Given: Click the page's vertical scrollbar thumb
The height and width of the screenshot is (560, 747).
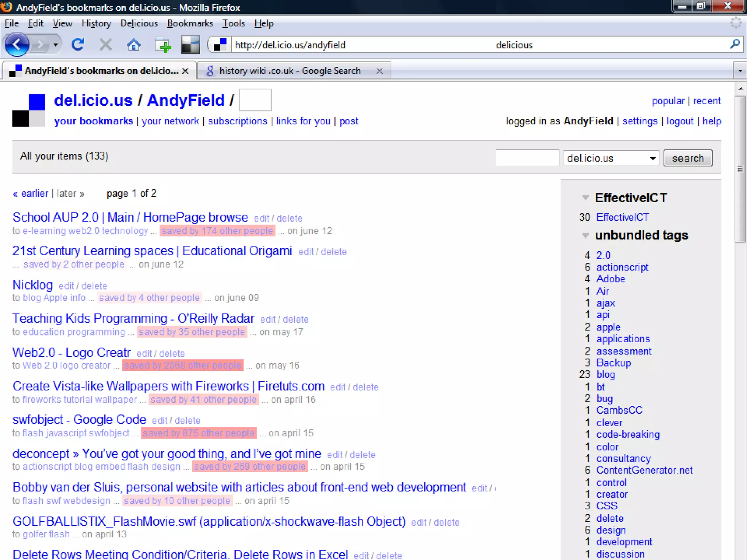Looking at the screenshot, I should (x=740, y=168).
